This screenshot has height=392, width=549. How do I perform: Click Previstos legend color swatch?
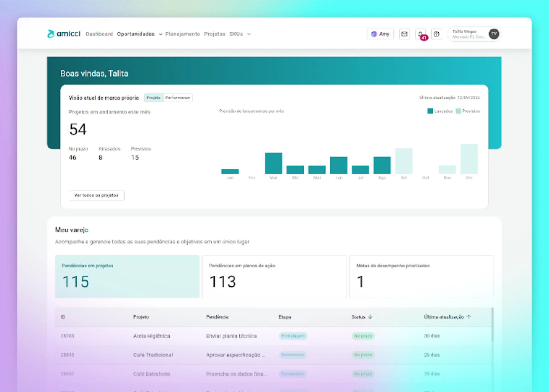click(458, 111)
